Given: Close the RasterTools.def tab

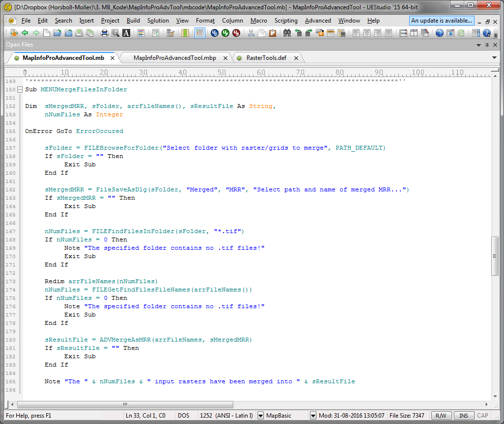Looking at the screenshot, I should point(296,58).
